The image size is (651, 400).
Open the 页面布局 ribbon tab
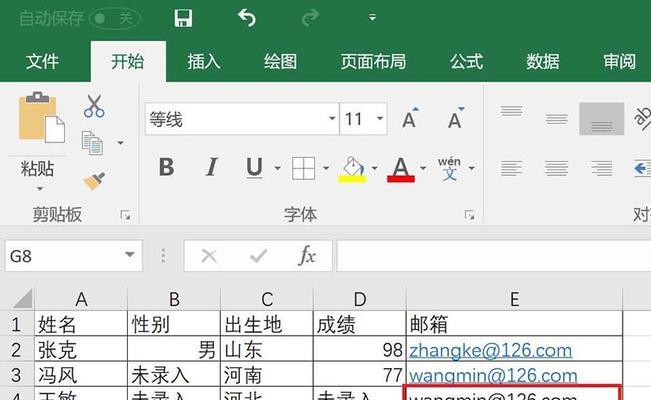(373, 61)
